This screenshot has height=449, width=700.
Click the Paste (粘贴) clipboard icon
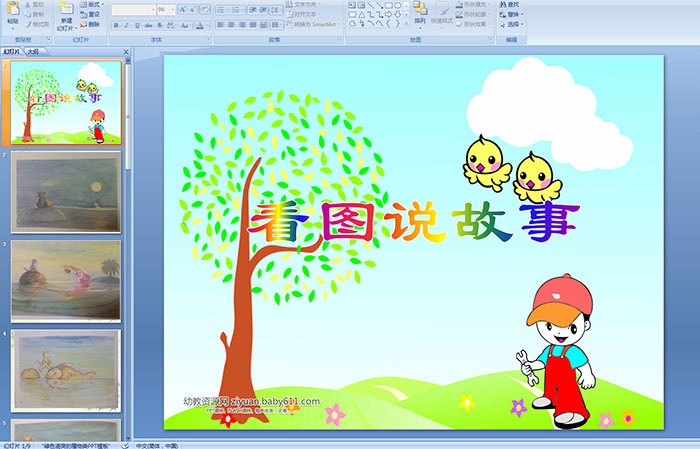click(13, 8)
